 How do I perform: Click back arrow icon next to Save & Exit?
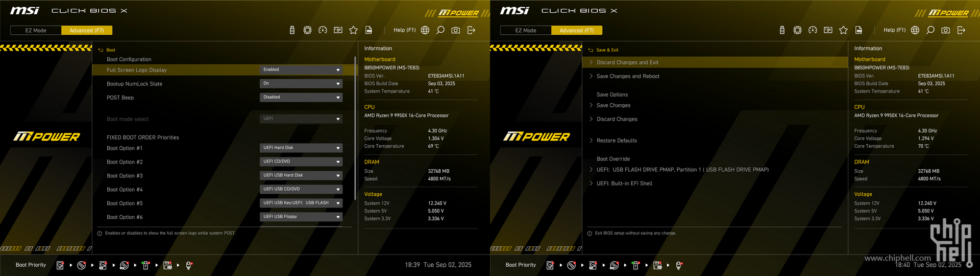point(591,50)
